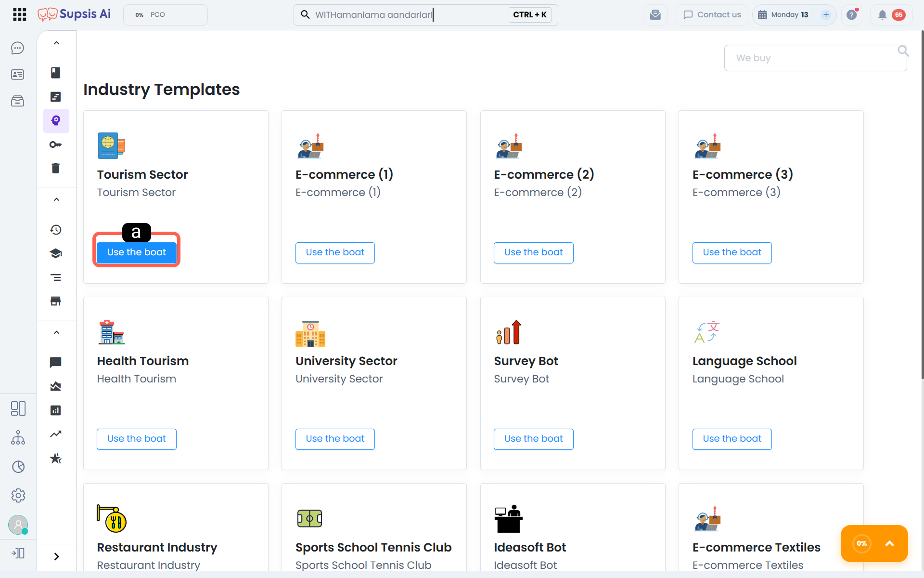This screenshot has height=578, width=924.
Task: Open the contacts card sidebar icon
Action: pos(18,75)
